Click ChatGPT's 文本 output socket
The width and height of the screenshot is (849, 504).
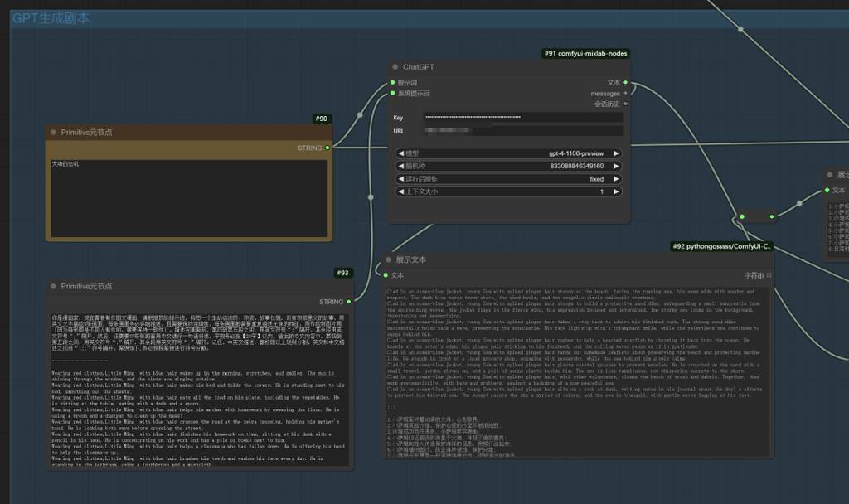point(625,83)
